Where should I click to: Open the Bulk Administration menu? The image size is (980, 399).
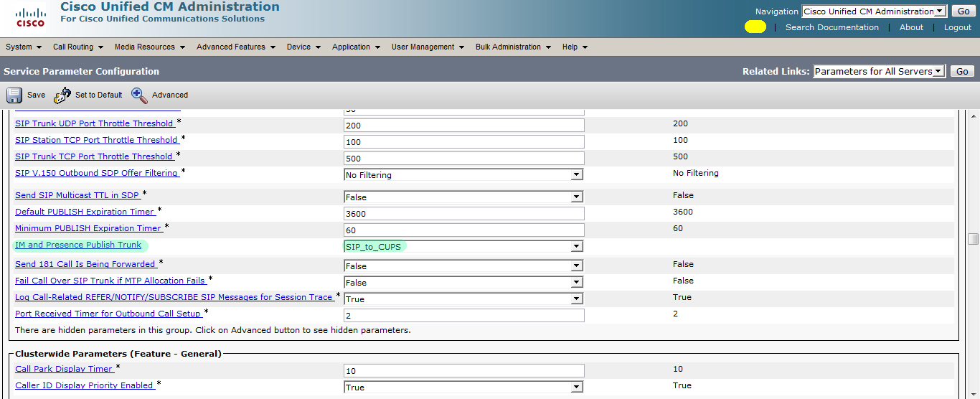513,47
